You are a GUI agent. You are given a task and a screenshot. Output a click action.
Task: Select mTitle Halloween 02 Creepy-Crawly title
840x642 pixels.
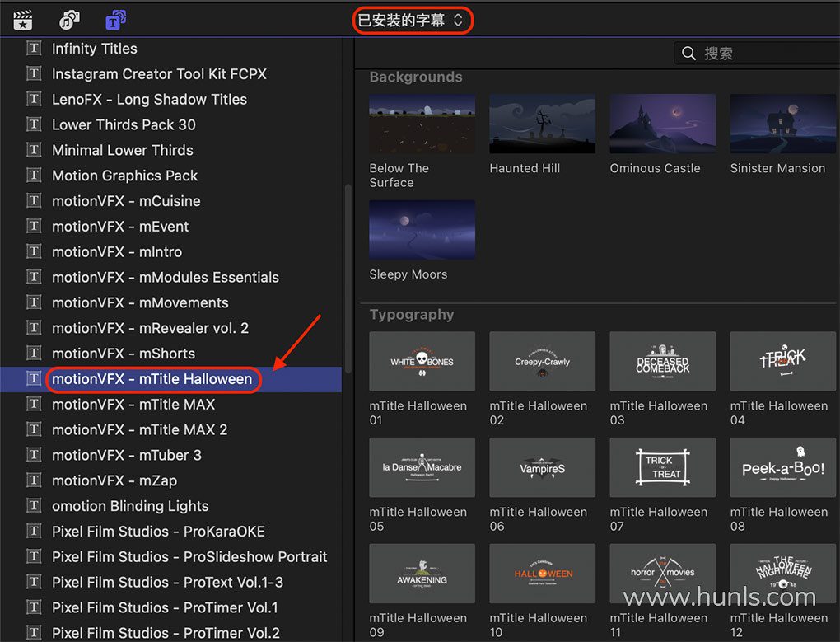[542, 361]
